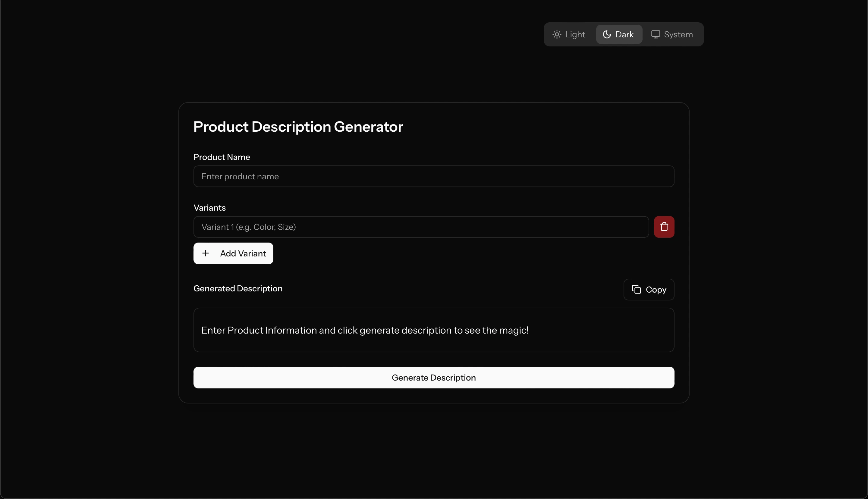This screenshot has height=499, width=868.
Task: Select the Dark theme label
Action: tap(624, 34)
